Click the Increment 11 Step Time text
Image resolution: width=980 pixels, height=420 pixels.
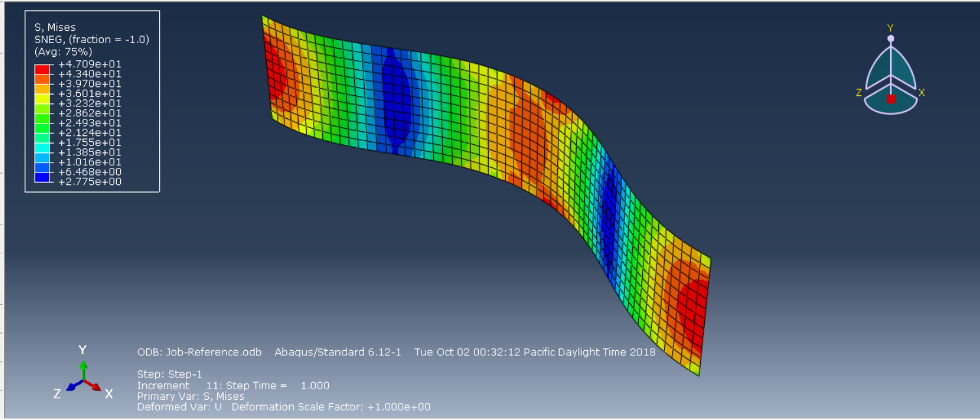click(233, 385)
